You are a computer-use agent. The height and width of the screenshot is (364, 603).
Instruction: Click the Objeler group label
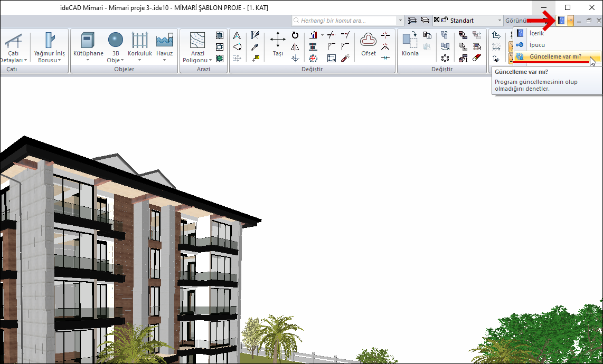click(x=124, y=69)
